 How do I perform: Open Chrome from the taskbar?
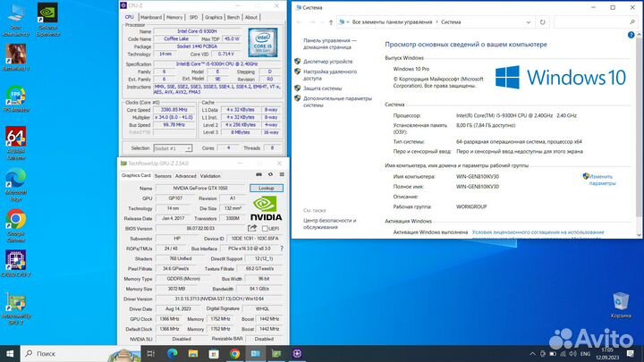coord(235,353)
